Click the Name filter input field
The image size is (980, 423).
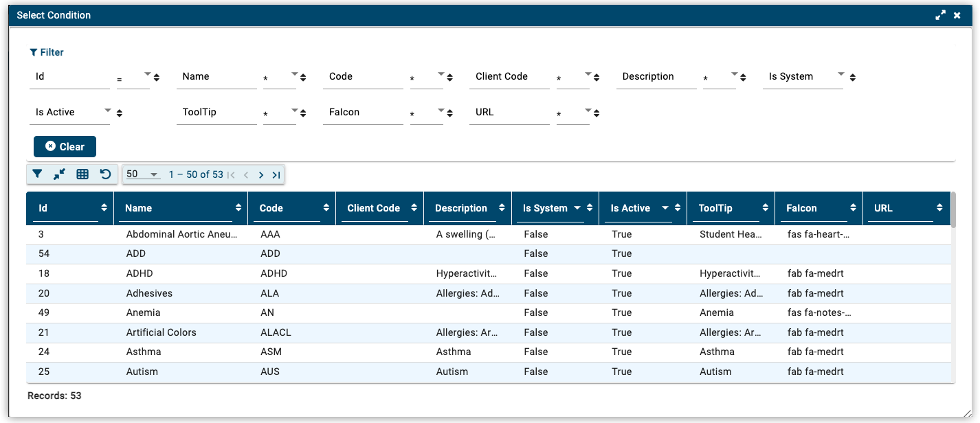click(x=216, y=77)
